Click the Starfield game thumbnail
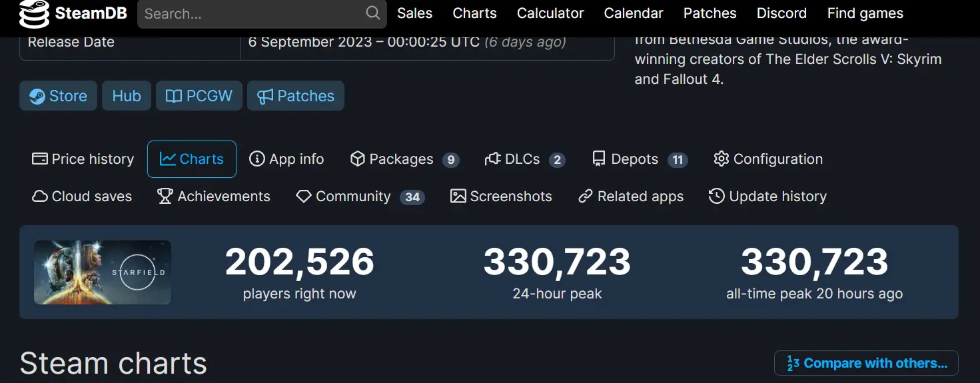980x383 pixels. click(103, 272)
